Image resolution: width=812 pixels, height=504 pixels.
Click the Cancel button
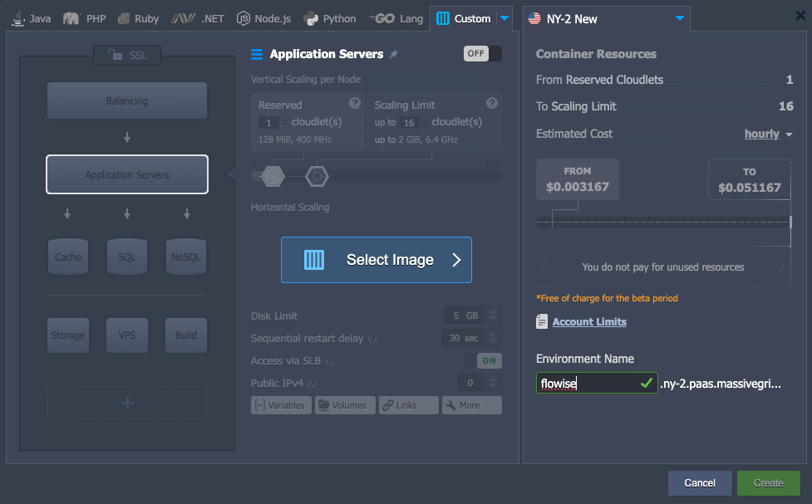coord(700,482)
